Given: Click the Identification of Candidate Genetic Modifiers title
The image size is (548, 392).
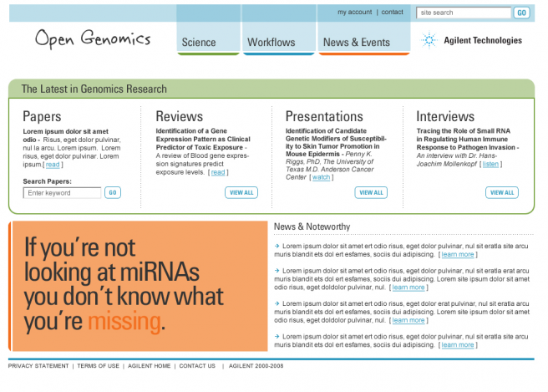Looking at the screenshot, I should 336,142.
